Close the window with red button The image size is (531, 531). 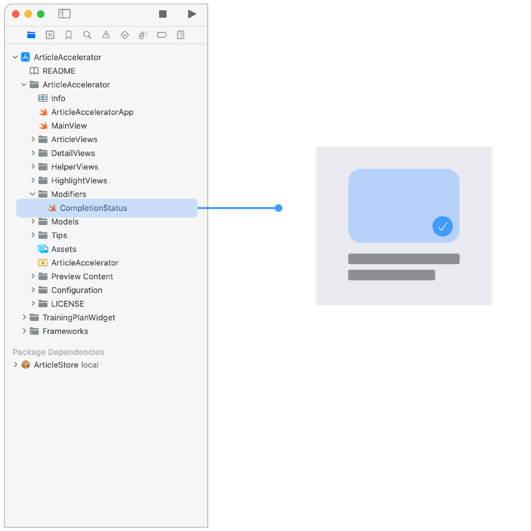click(x=16, y=14)
